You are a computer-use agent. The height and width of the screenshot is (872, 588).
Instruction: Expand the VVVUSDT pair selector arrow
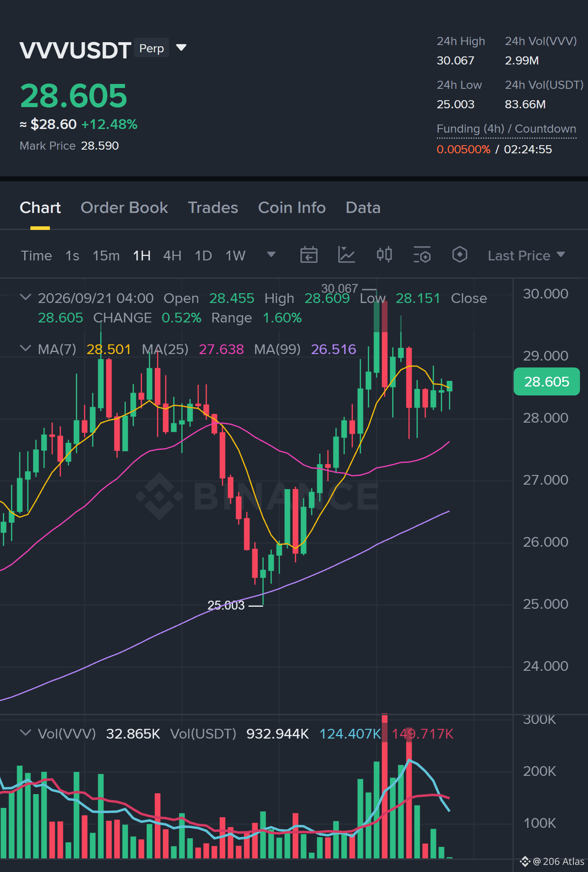point(181,48)
